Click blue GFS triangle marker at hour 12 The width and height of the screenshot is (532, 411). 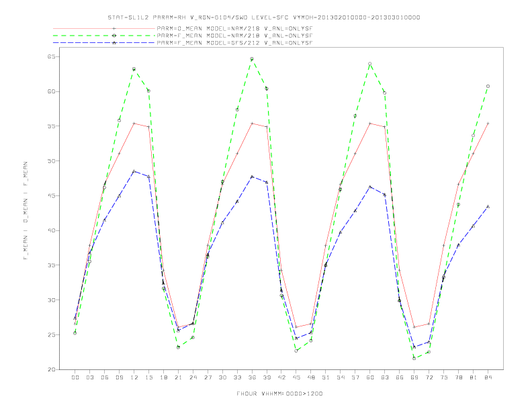tap(134, 171)
